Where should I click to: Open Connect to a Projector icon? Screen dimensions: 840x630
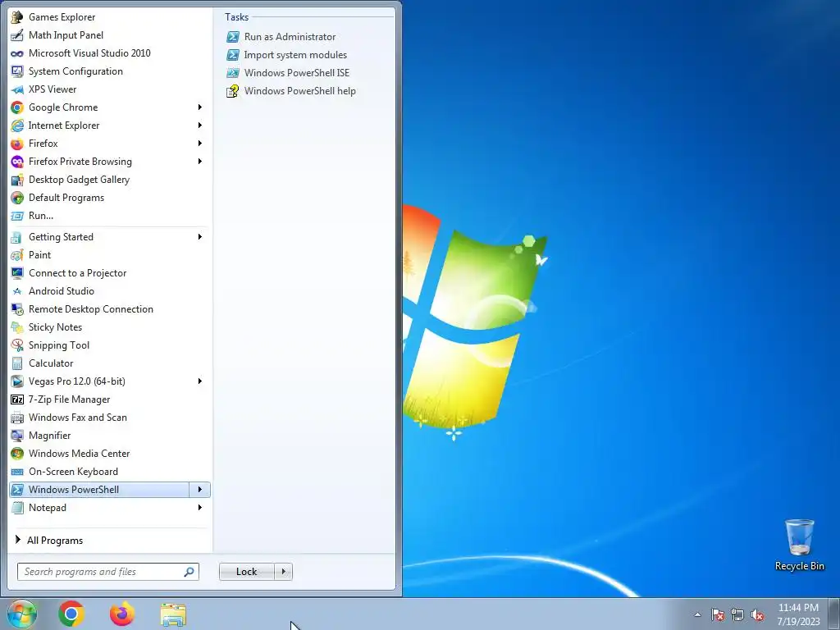(x=17, y=273)
